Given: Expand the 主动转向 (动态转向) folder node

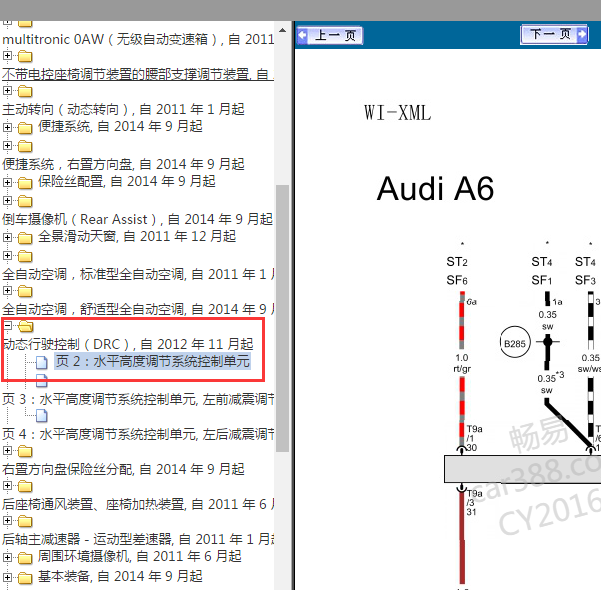Looking at the screenshot, I should (7, 91).
